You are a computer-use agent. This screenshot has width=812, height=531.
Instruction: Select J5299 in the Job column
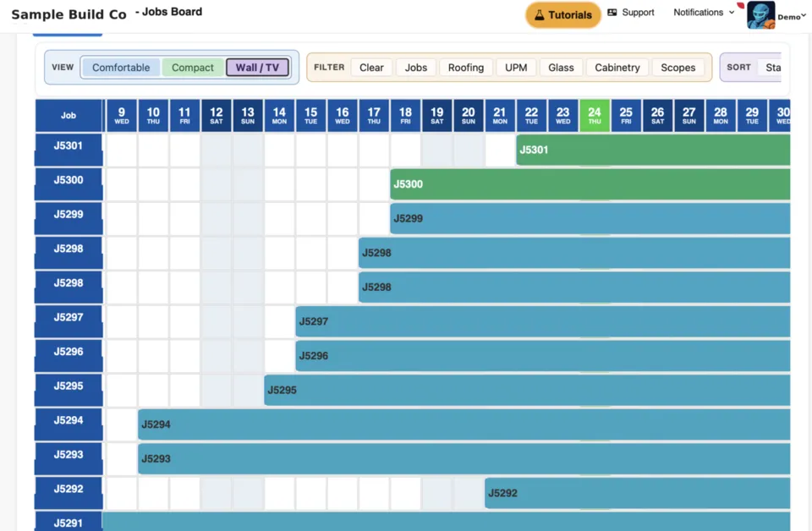coord(69,218)
